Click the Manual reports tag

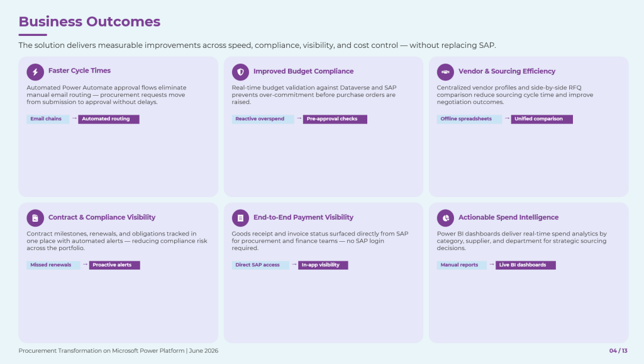[462, 265]
